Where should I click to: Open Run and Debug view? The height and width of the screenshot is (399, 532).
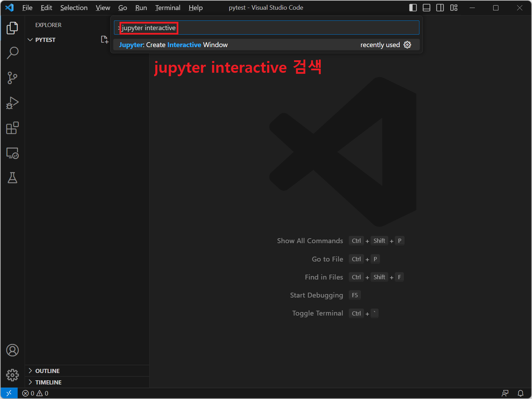coord(12,103)
